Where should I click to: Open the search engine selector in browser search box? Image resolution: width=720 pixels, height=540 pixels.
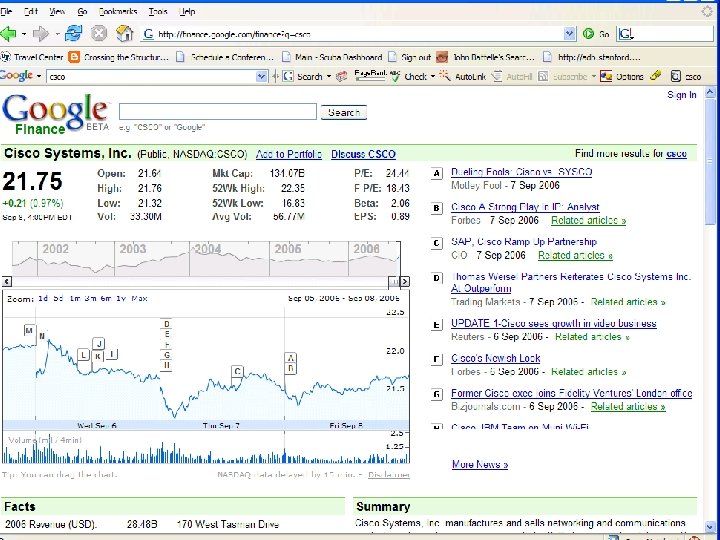point(626,34)
